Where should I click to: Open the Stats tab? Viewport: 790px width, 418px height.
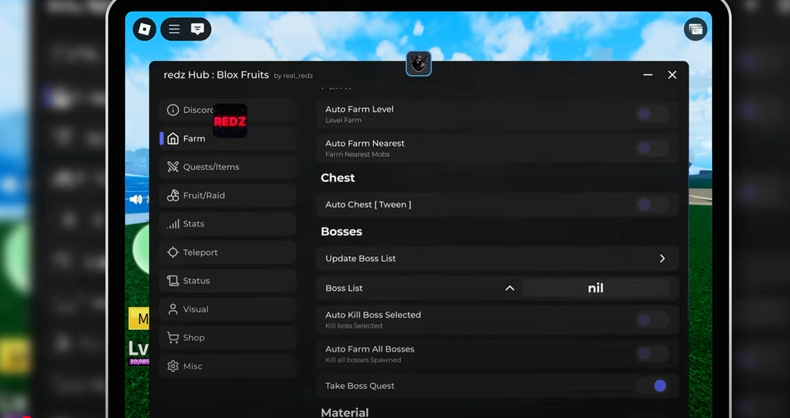coord(228,224)
